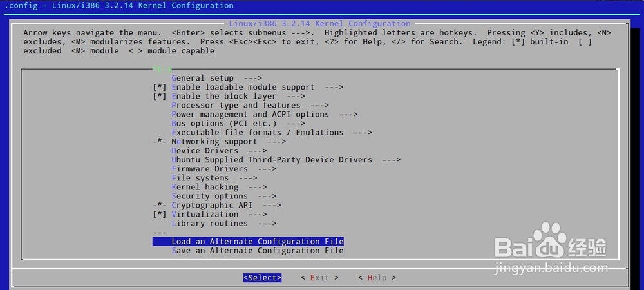The image size is (644, 290).
Task: Expand arrow next to General setup
Action: pyautogui.click(x=252, y=78)
